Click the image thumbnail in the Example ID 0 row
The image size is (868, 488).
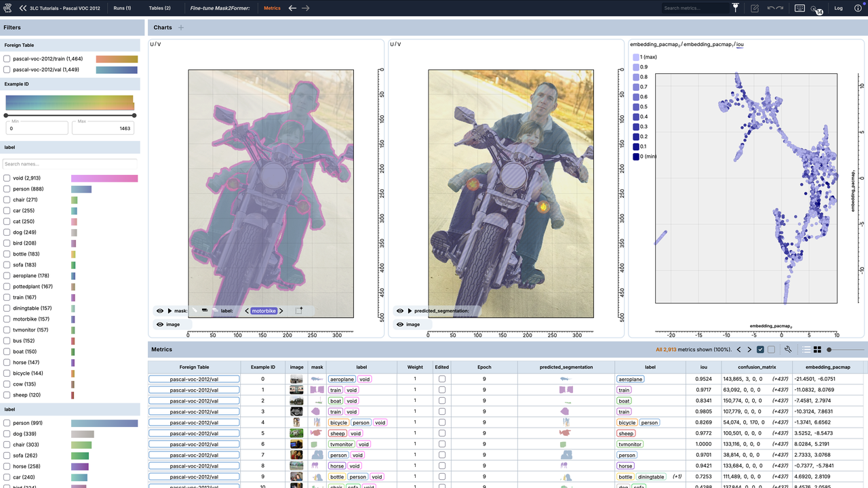pyautogui.click(x=296, y=380)
